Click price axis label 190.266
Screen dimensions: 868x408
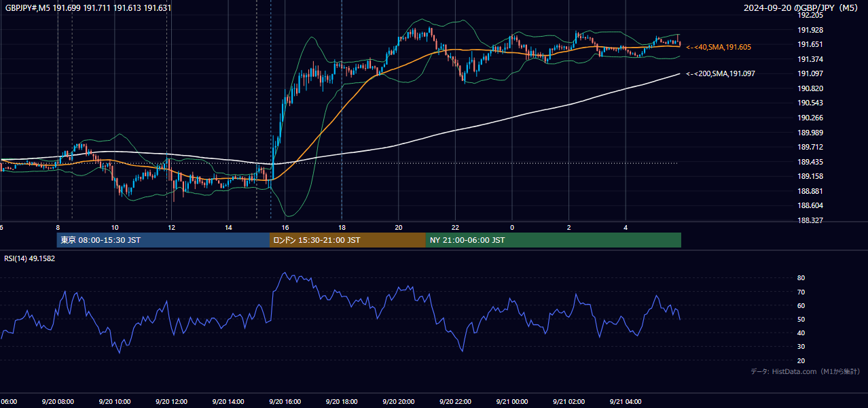click(x=810, y=118)
